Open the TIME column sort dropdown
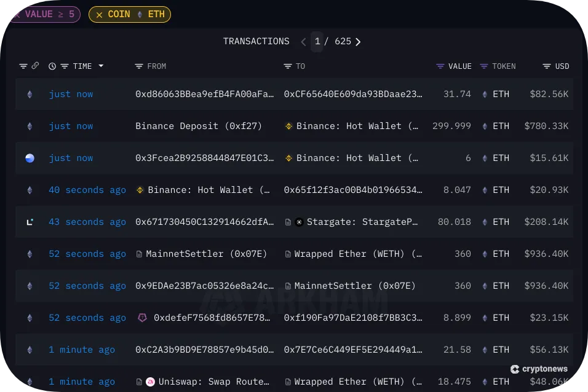Screen dimensions: 588x392 pyautogui.click(x=100, y=66)
